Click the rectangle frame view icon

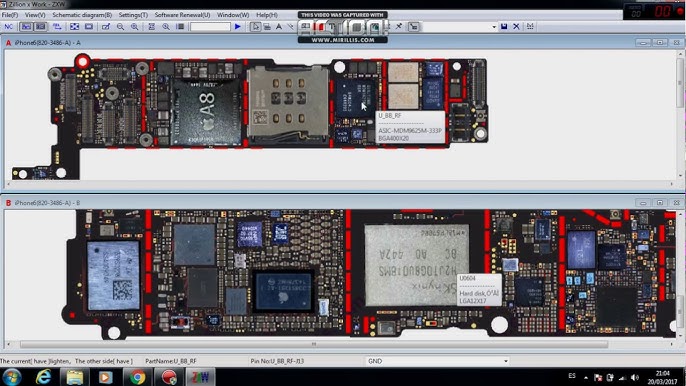[x=89, y=27]
